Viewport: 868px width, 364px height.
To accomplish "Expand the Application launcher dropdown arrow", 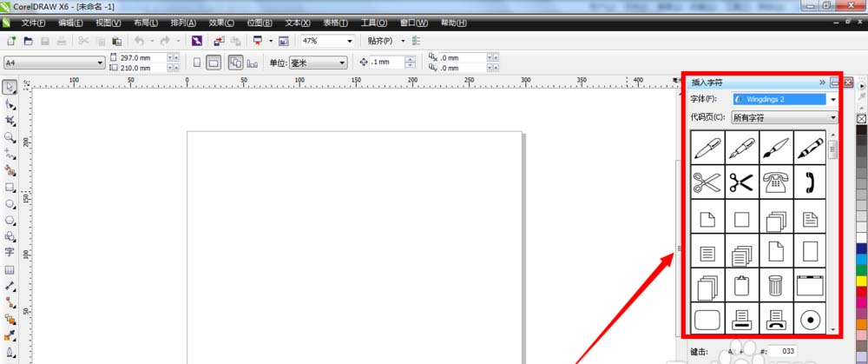I will [x=271, y=41].
